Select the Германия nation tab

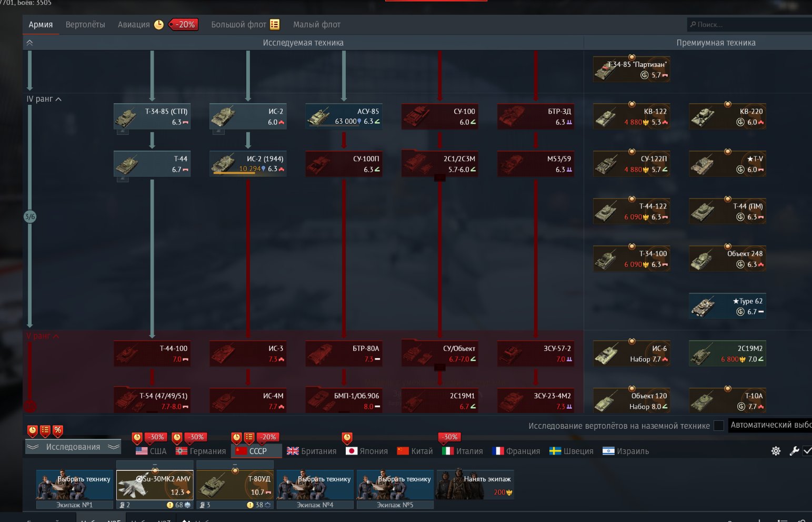pyautogui.click(x=201, y=451)
